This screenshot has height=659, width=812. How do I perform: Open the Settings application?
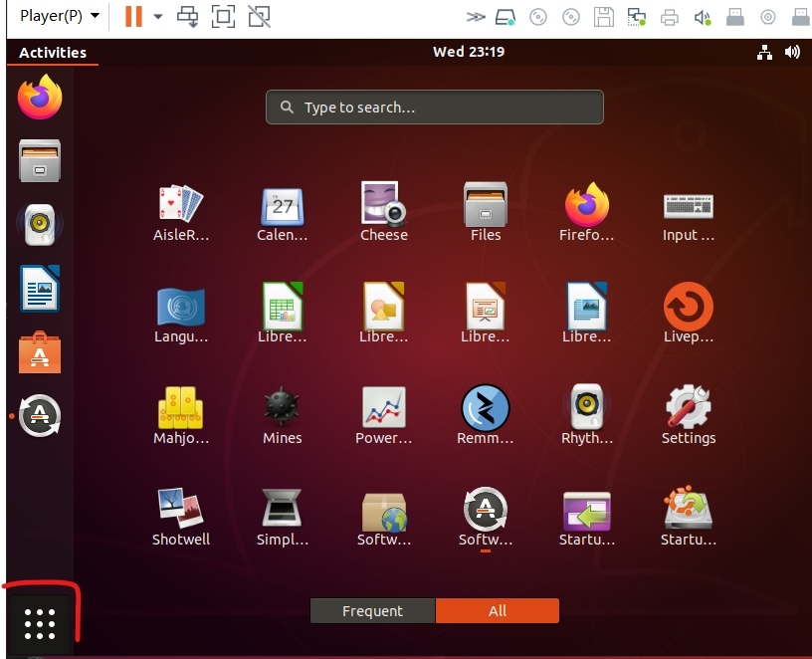(688, 408)
